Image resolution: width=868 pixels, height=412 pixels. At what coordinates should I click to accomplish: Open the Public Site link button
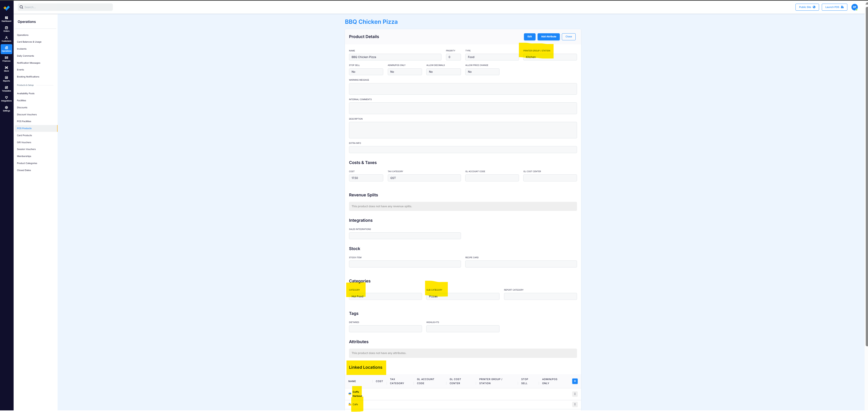(807, 7)
